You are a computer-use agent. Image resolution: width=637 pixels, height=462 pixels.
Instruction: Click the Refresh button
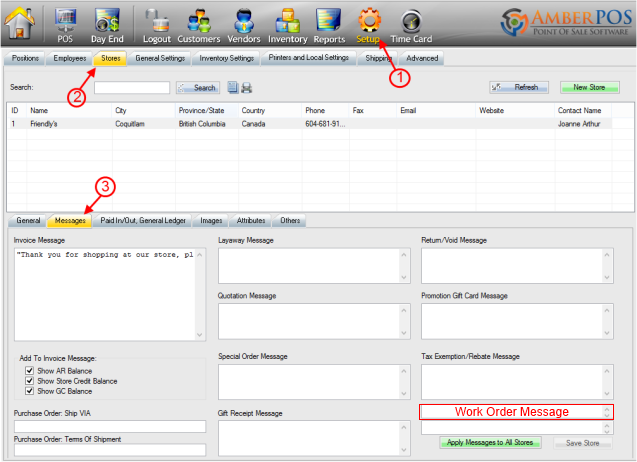[x=519, y=87]
